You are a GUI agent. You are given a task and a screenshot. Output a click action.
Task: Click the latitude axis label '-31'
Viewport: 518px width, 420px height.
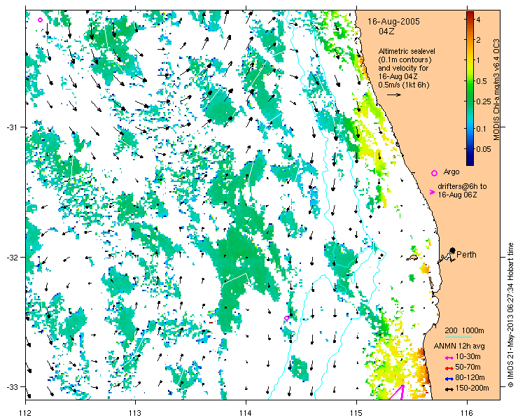(x=12, y=127)
